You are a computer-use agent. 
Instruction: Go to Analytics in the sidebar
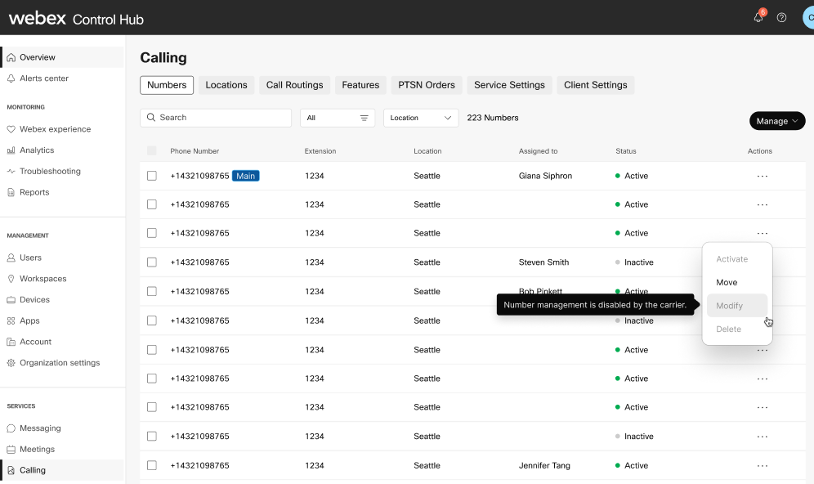(37, 150)
